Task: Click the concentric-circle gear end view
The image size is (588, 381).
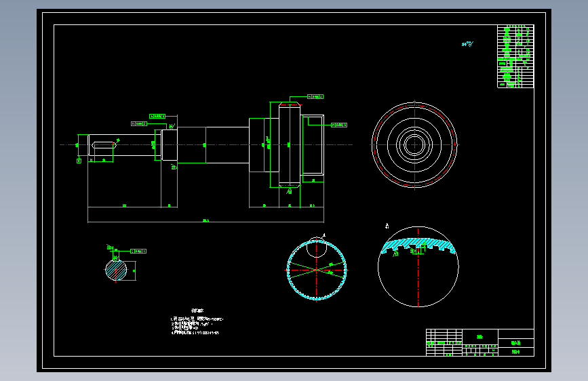Action: (x=414, y=145)
